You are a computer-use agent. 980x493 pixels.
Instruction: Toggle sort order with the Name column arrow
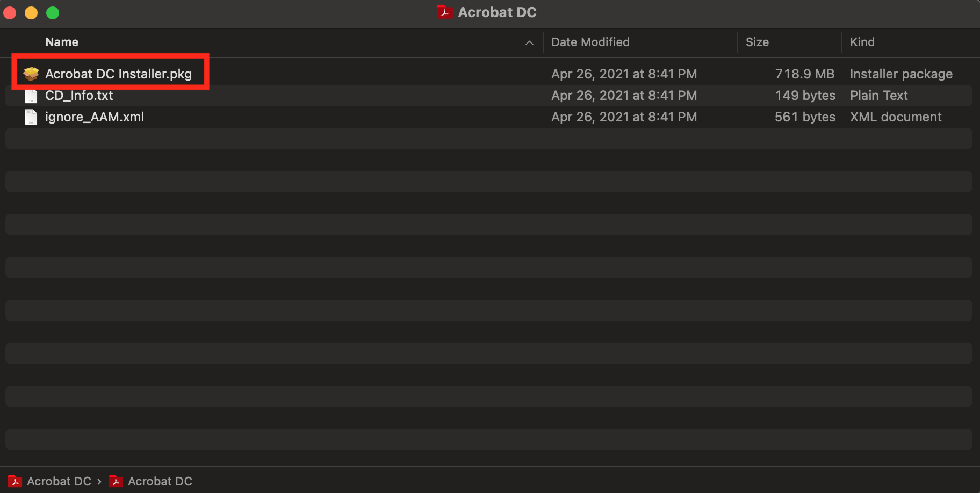pos(529,43)
